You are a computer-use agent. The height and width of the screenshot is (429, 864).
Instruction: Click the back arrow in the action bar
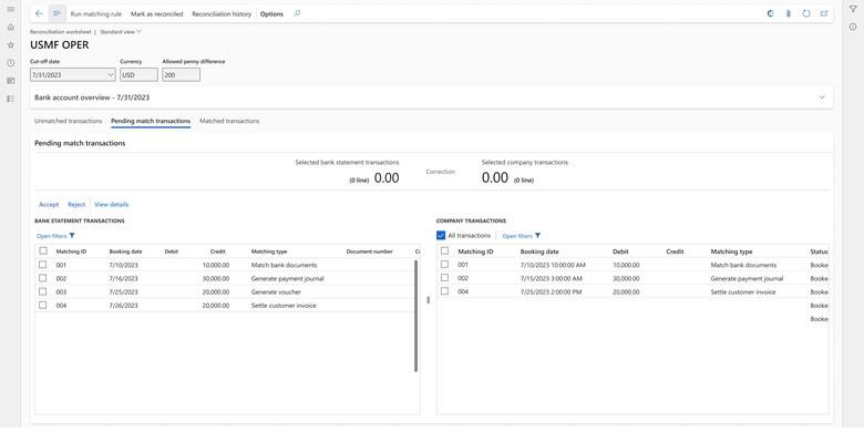(39, 14)
